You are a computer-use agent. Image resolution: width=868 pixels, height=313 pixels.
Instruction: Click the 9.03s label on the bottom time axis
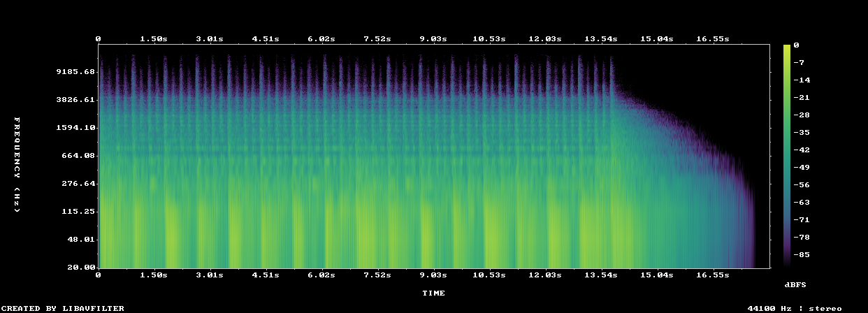click(433, 275)
